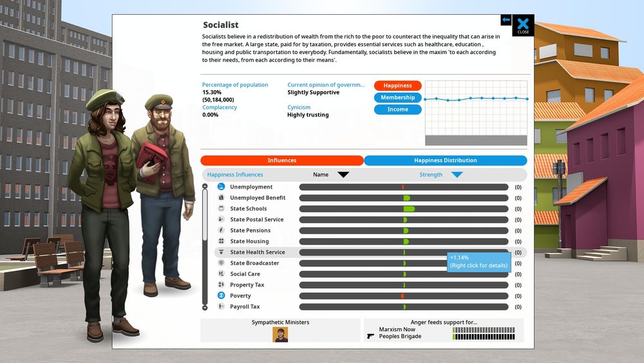Click the Cynicism label

299,107
